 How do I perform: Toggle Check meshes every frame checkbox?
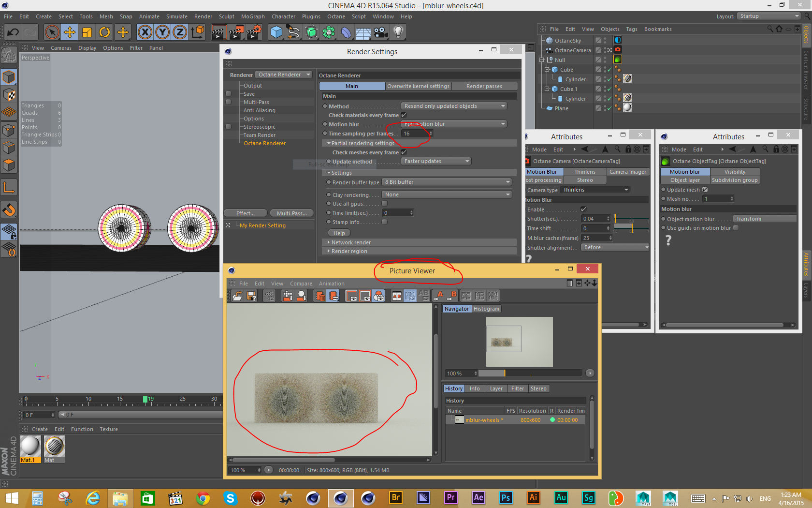(x=404, y=152)
